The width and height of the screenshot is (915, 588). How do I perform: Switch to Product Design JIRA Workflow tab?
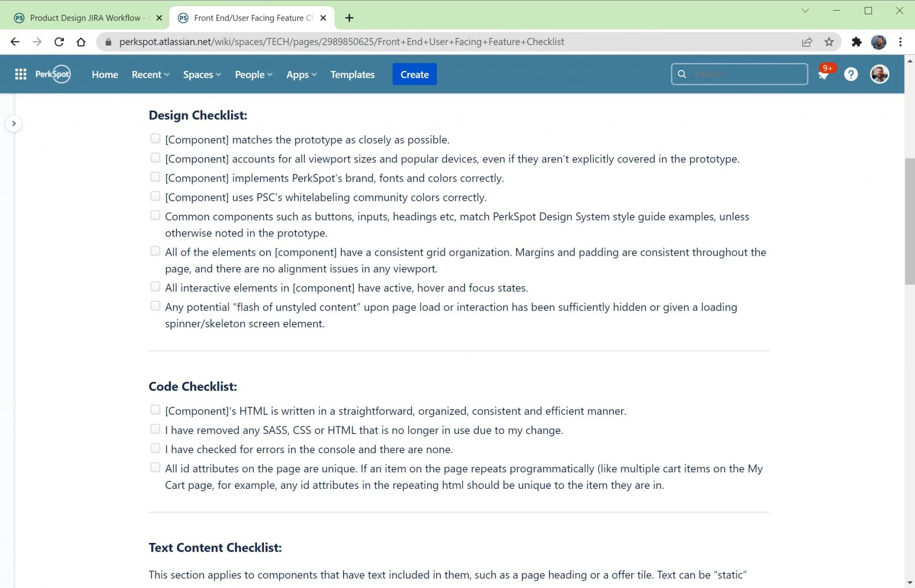point(85,18)
